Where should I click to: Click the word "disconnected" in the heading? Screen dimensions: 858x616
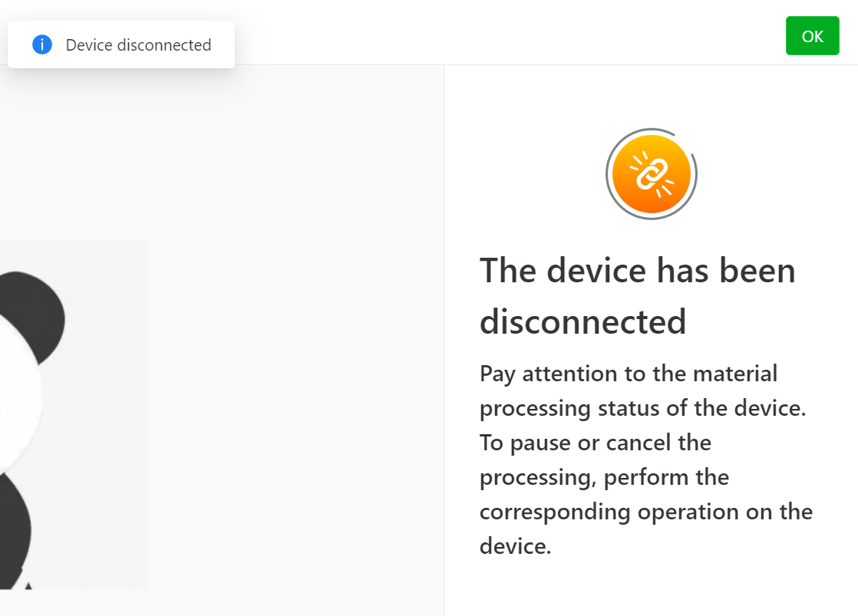[582, 321]
